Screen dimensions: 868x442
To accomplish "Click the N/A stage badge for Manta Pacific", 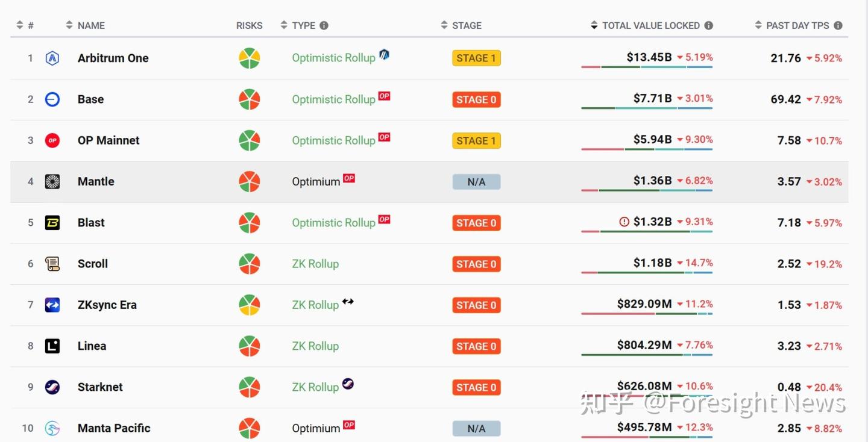I will tap(476, 428).
